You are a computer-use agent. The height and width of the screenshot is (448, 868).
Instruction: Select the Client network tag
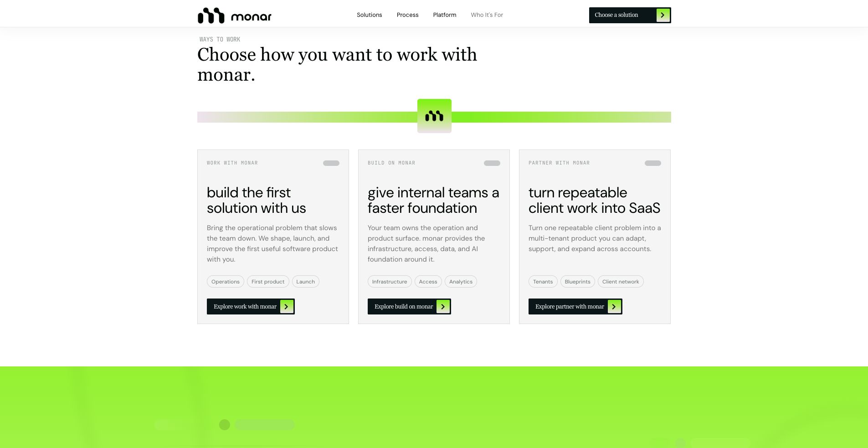point(621,282)
